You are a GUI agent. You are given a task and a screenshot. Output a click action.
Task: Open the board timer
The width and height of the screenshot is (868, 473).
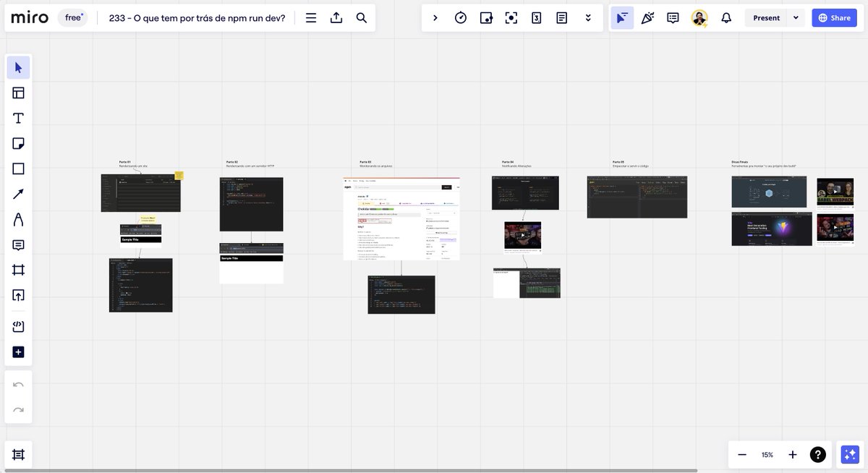pos(461,17)
